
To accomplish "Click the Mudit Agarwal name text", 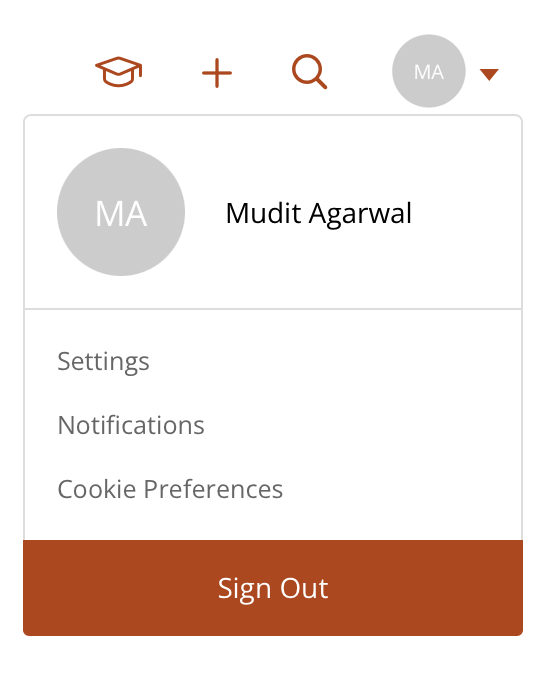I will click(319, 214).
